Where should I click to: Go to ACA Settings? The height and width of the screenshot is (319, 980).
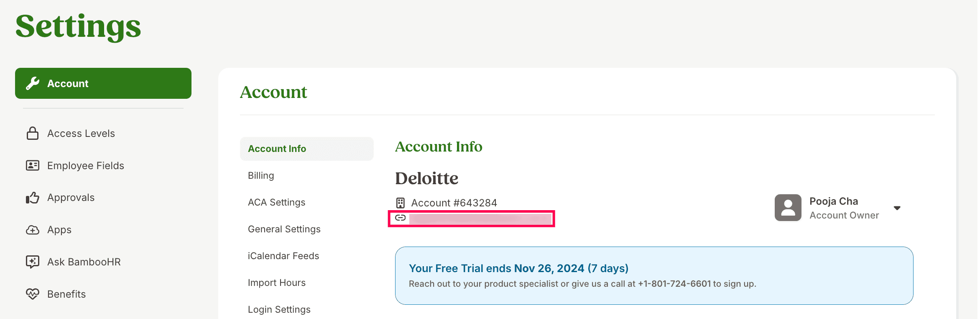click(276, 202)
